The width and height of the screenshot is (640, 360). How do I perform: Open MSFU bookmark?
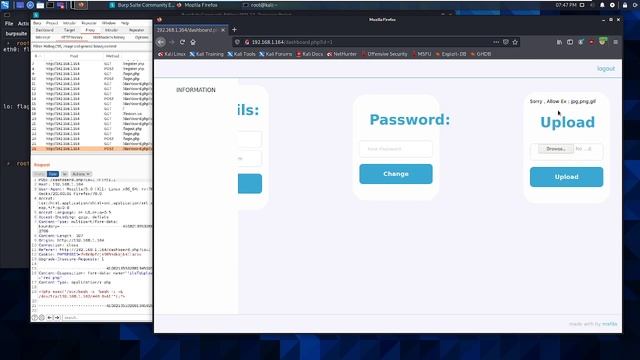point(422,54)
